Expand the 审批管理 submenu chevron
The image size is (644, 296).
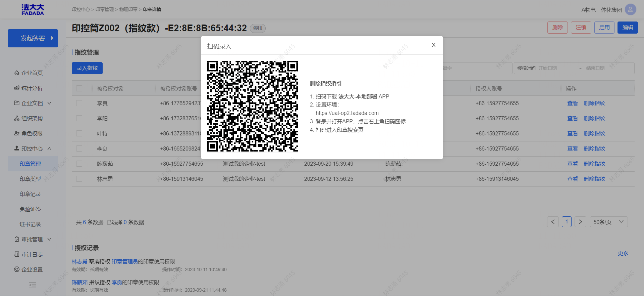49,239
